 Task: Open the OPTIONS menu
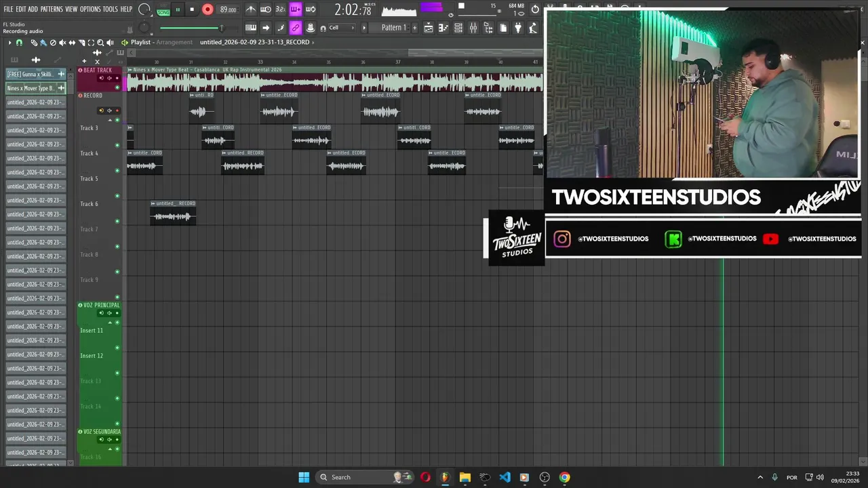[x=90, y=9]
